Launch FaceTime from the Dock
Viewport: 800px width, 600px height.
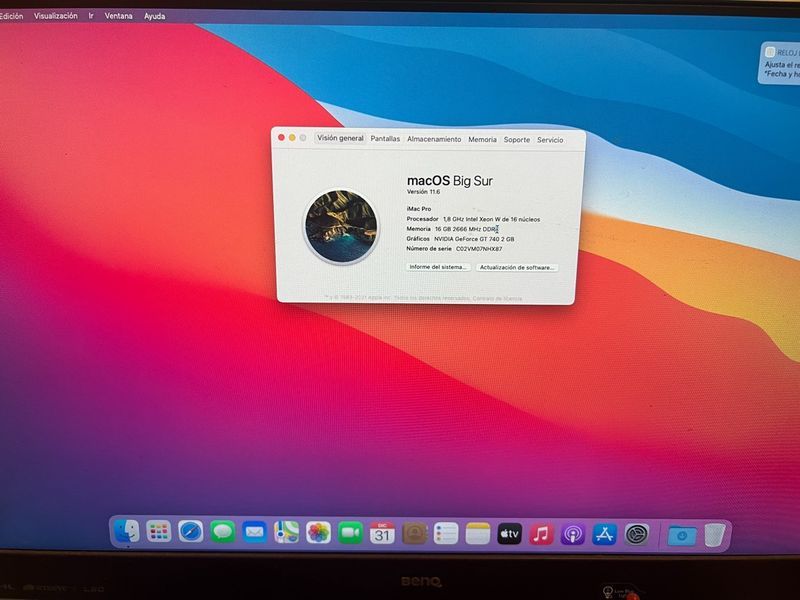[x=350, y=533]
